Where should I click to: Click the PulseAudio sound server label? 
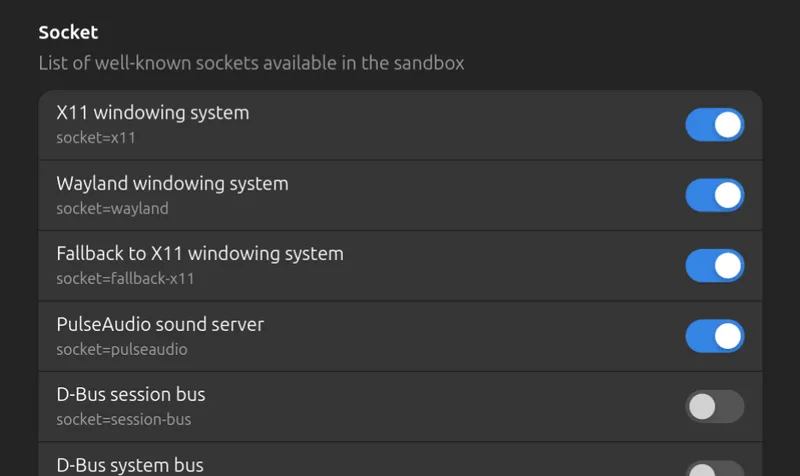click(160, 324)
